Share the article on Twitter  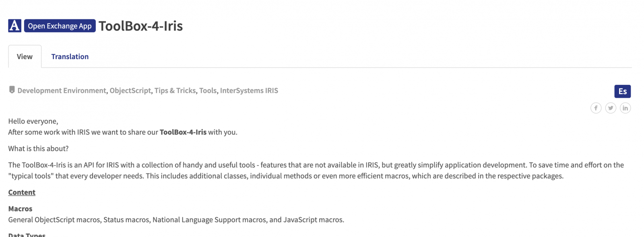pos(611,108)
